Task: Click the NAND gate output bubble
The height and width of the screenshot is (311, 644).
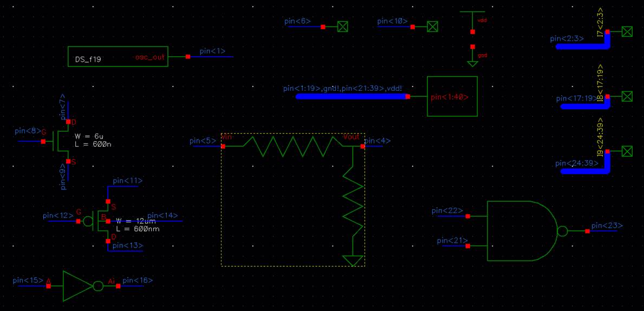Action: click(x=562, y=231)
